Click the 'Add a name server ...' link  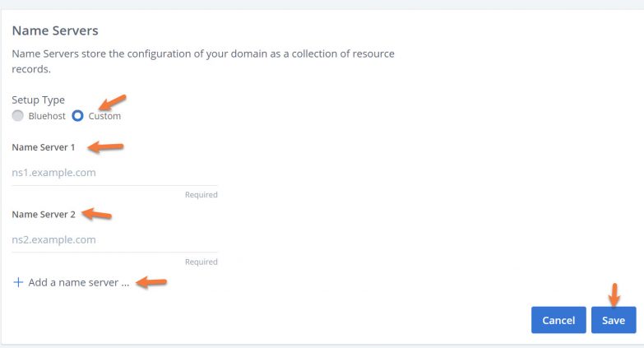point(78,282)
